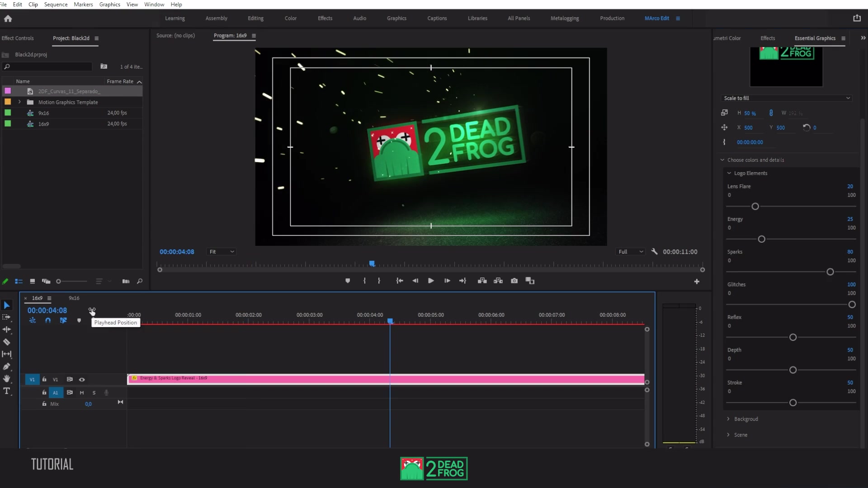The image size is (868, 488).
Task: Toggle A1 track lock
Action: click(44, 393)
